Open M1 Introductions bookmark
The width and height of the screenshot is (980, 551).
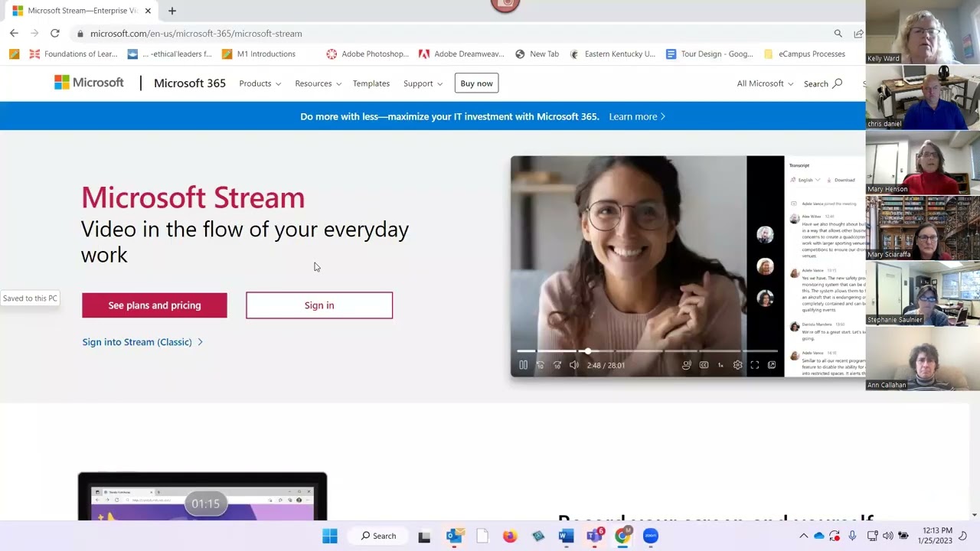258,54
